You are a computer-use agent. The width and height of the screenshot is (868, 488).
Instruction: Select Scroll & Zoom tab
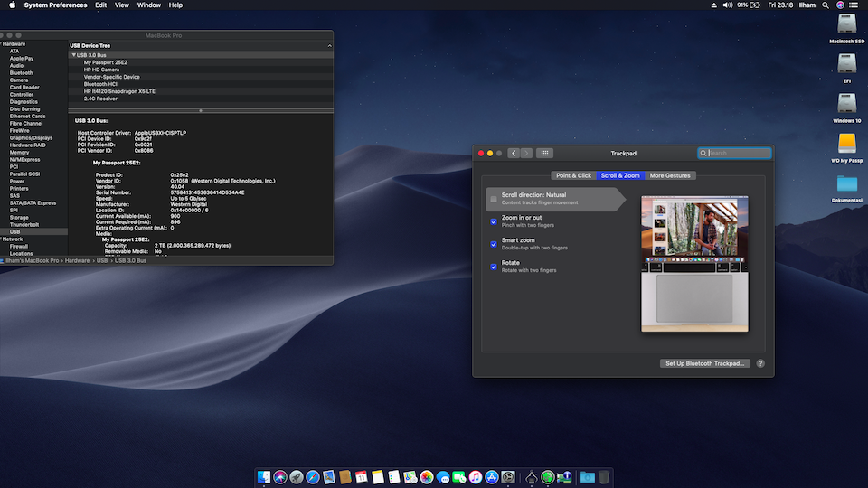620,175
